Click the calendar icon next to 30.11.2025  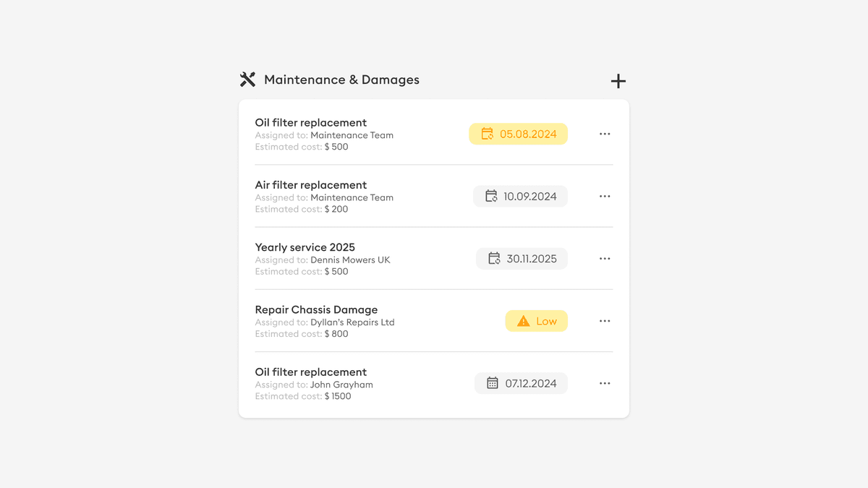tap(493, 258)
